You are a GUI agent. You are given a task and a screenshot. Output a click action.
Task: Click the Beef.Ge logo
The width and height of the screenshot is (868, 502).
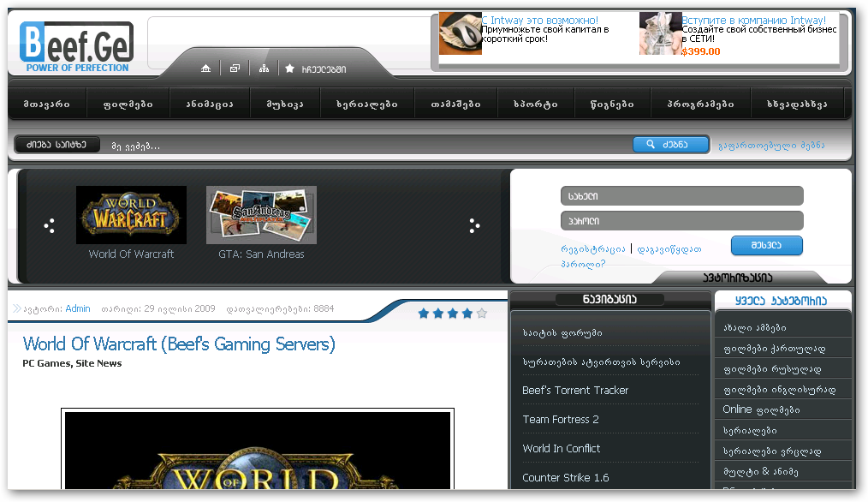point(77,46)
